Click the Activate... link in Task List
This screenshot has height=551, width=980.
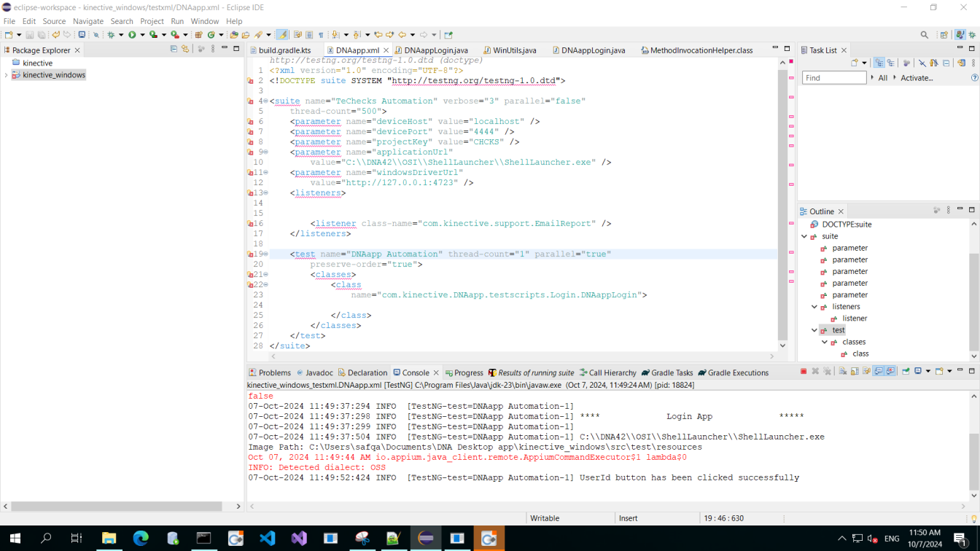tap(916, 78)
